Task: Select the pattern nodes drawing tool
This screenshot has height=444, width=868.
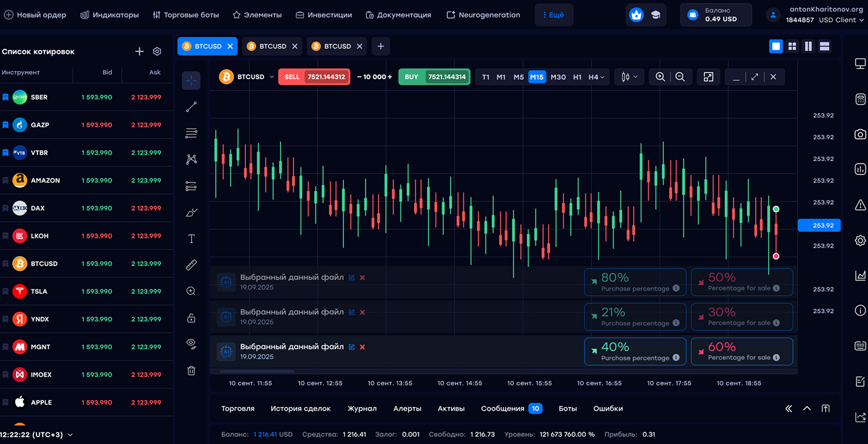Action: [x=191, y=159]
